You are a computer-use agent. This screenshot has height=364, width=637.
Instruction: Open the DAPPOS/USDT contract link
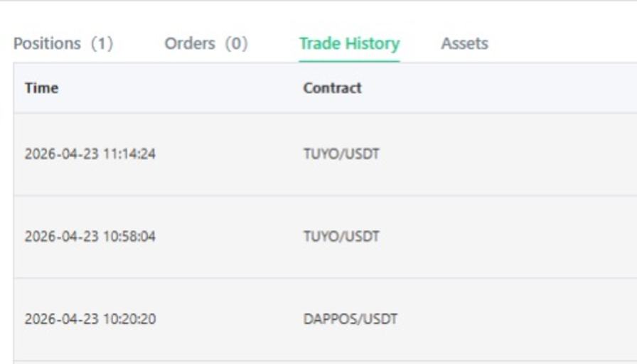point(350,319)
